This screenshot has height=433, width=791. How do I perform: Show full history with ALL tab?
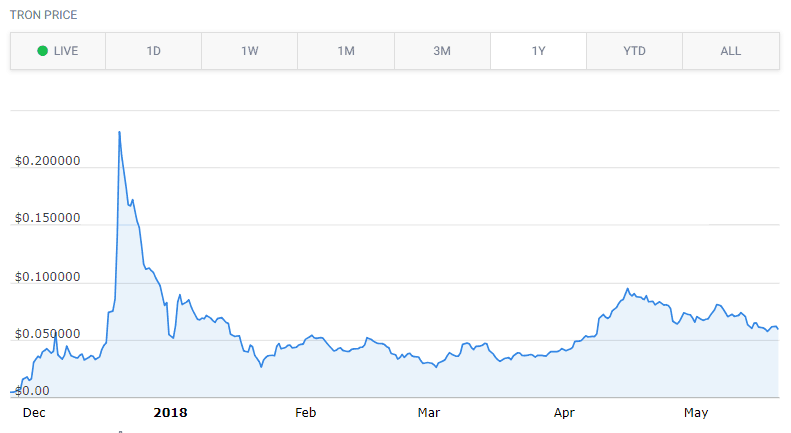731,51
